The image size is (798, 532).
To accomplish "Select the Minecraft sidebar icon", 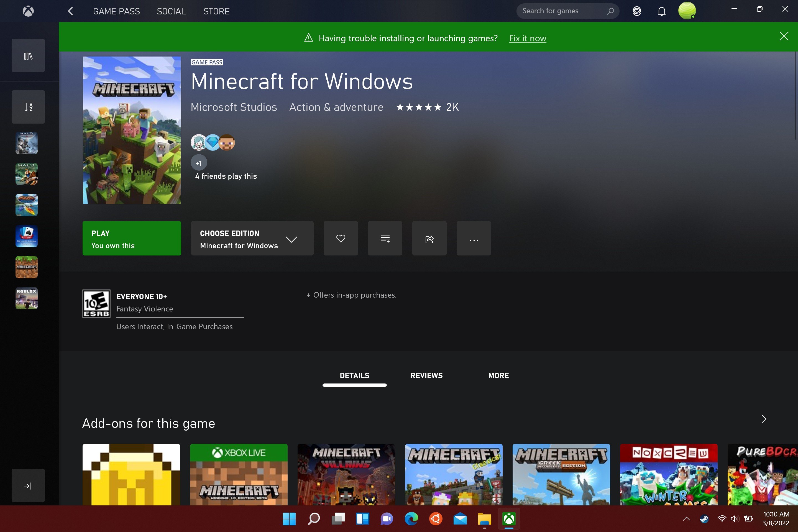I will (x=27, y=267).
